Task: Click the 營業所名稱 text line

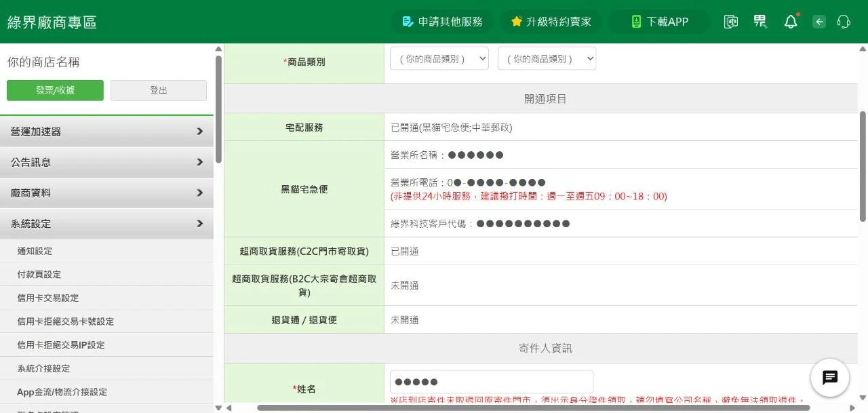Action: [447, 155]
